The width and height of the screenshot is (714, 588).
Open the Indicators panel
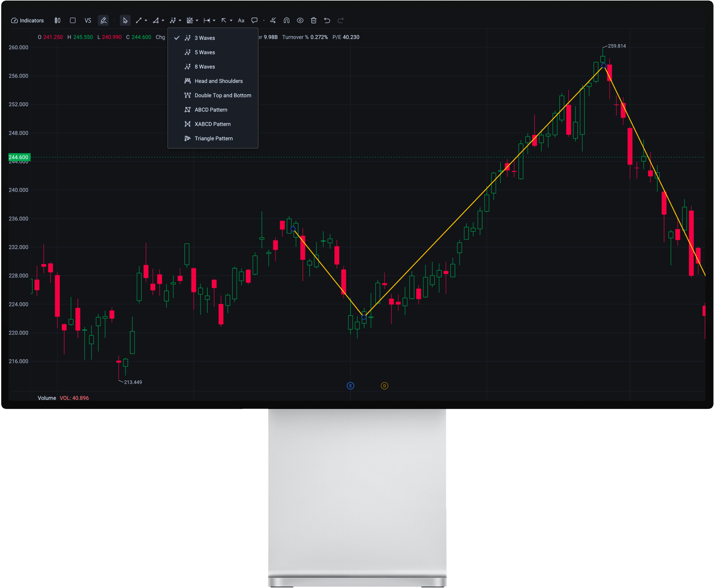click(x=28, y=20)
